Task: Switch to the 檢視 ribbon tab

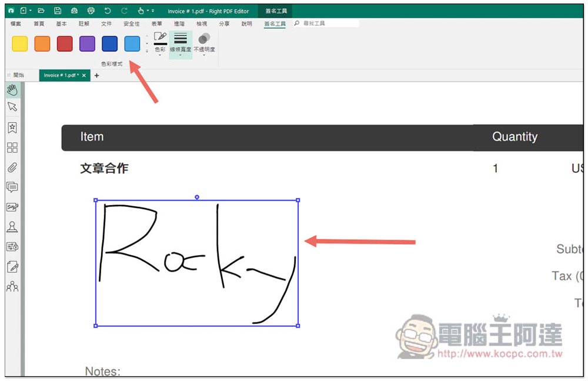Action: tap(202, 24)
